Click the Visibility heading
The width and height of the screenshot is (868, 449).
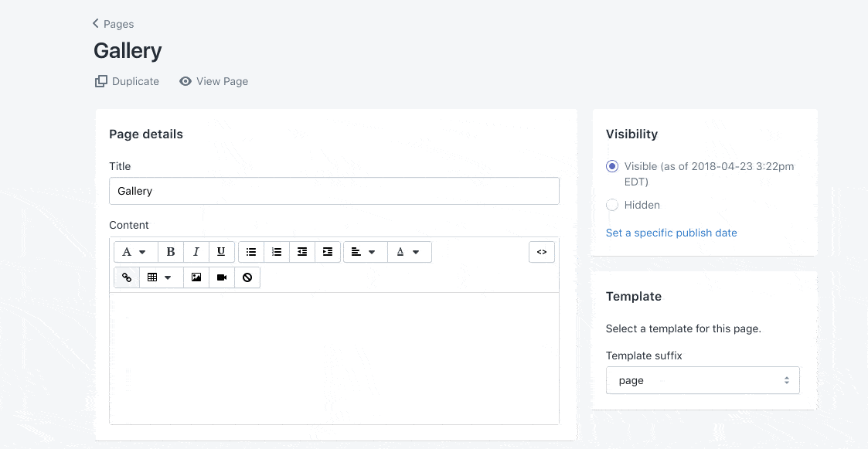tap(631, 134)
